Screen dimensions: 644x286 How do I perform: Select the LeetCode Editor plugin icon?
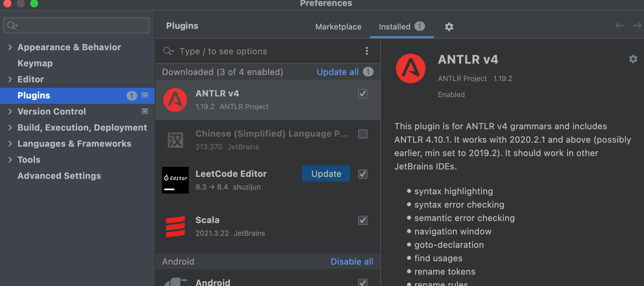175,180
